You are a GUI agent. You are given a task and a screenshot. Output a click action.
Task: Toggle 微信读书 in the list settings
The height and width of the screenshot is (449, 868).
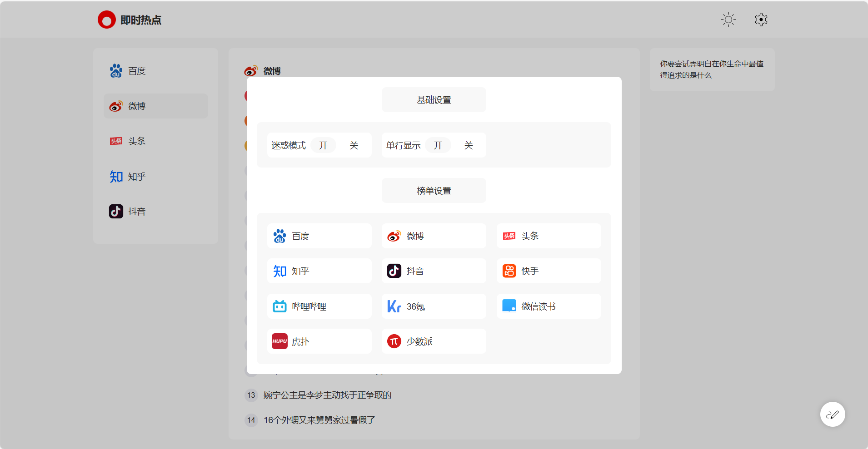(x=548, y=306)
